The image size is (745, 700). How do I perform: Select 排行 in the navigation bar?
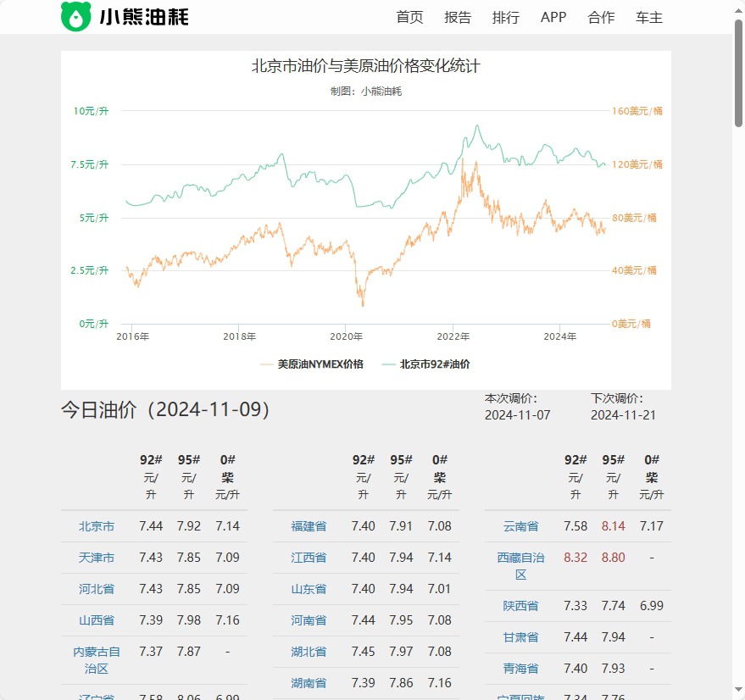point(506,17)
